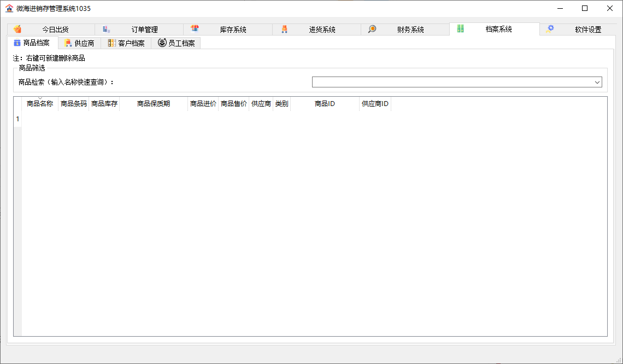The height and width of the screenshot is (364, 623).
Task: Open the 客户档案 subtab
Action: 126,43
